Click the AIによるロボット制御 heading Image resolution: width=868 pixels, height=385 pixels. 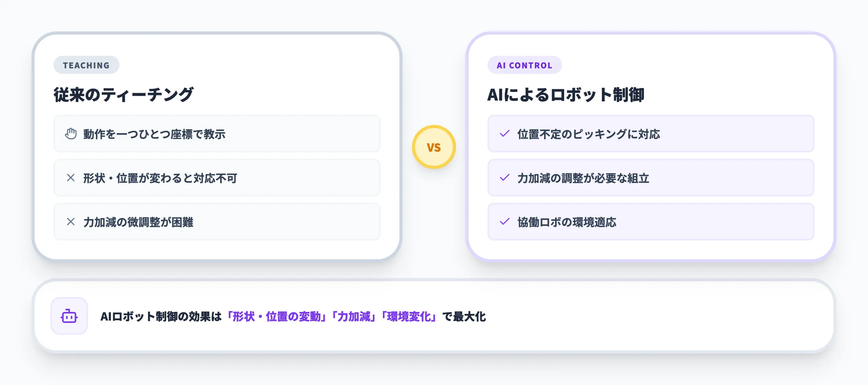tap(565, 95)
